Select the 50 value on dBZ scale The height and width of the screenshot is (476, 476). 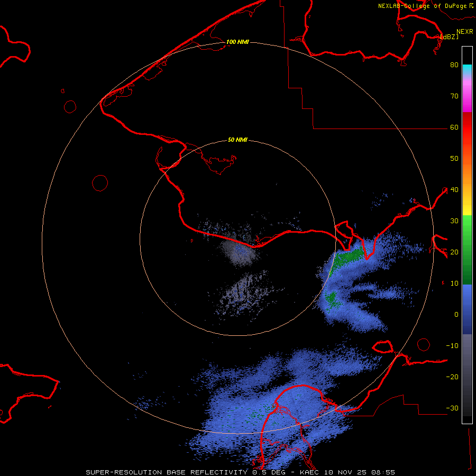point(454,158)
